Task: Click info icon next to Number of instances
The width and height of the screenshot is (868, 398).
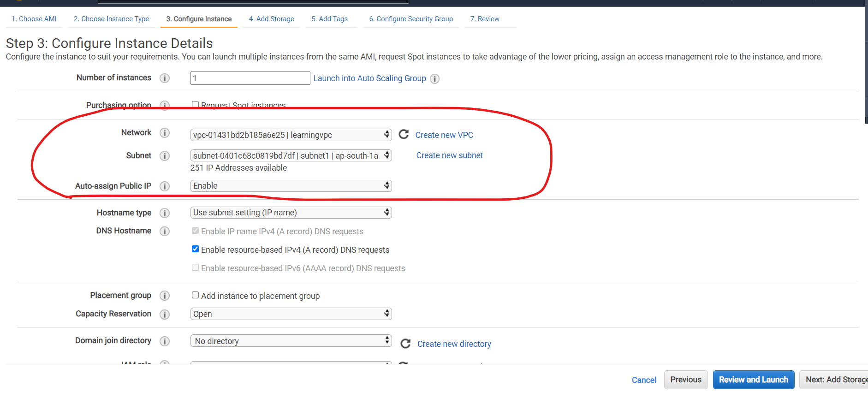Action: [x=165, y=78]
